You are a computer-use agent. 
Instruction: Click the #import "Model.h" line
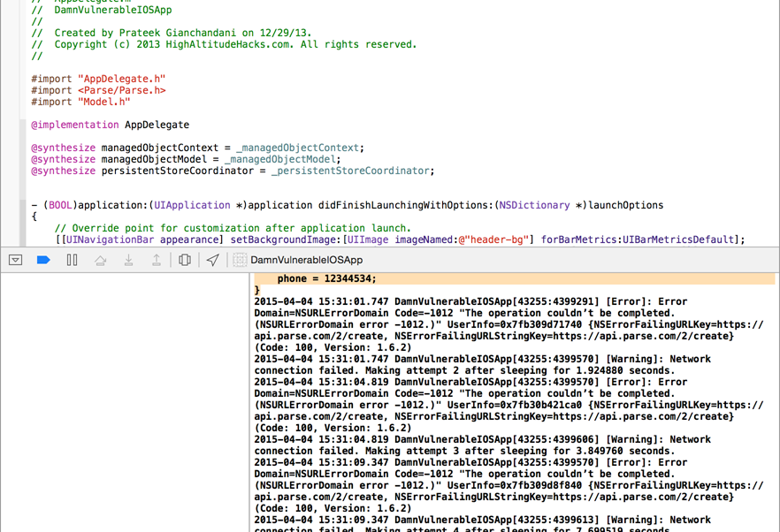pos(80,102)
